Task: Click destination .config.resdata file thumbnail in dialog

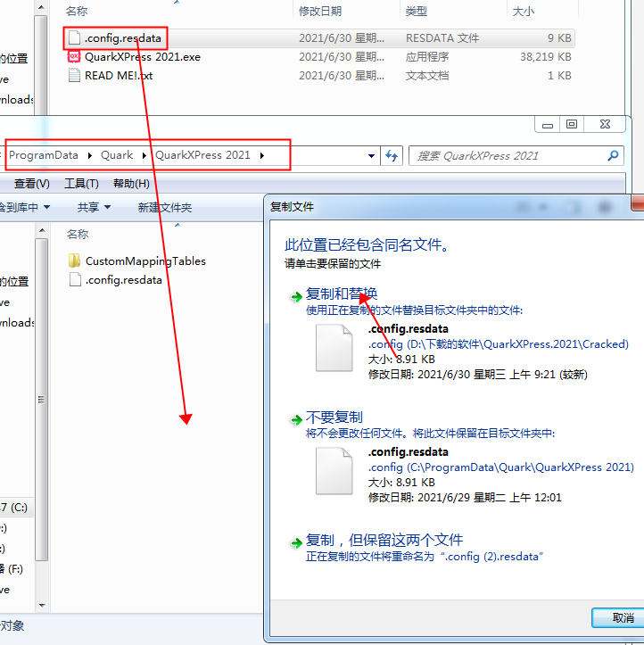Action: click(x=334, y=471)
